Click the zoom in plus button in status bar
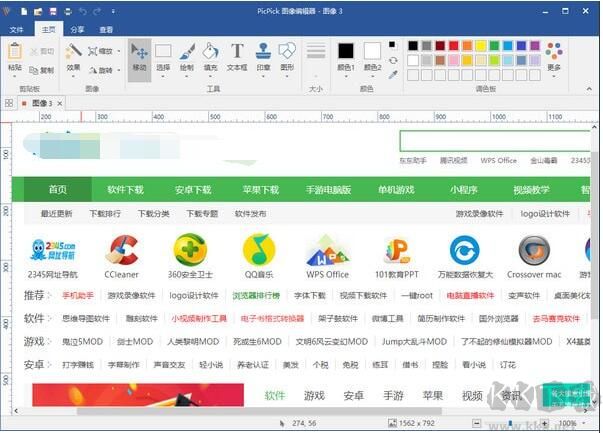 (544, 423)
